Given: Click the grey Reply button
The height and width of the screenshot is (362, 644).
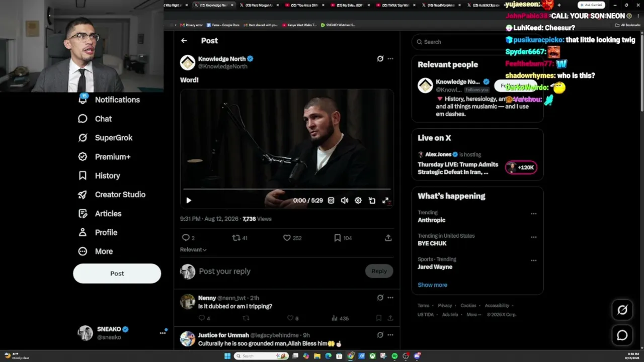Looking at the screenshot, I should (379, 271).
